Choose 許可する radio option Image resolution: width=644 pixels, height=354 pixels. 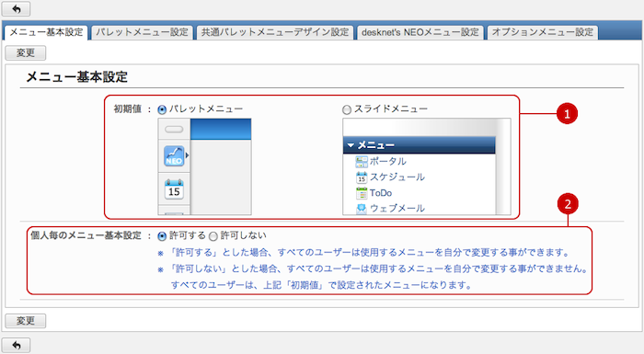pyautogui.click(x=162, y=236)
